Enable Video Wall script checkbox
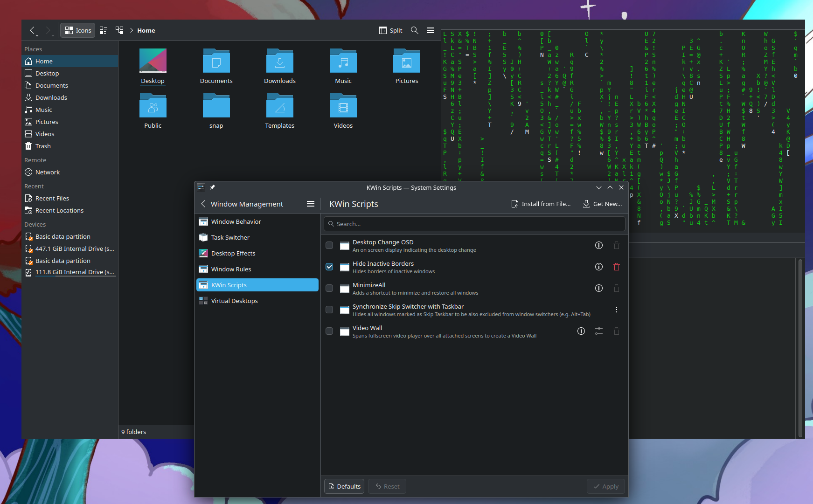 click(x=329, y=331)
